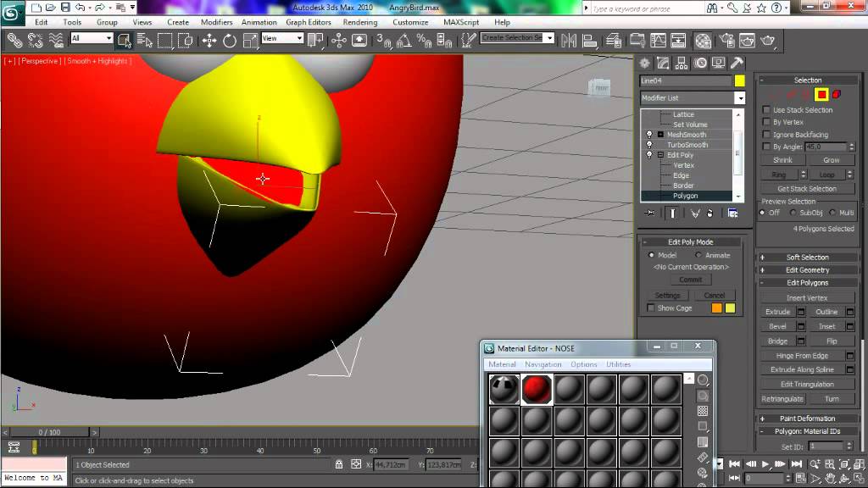The height and width of the screenshot is (488, 868).
Task: Click the Grow selection button
Action: click(x=831, y=160)
